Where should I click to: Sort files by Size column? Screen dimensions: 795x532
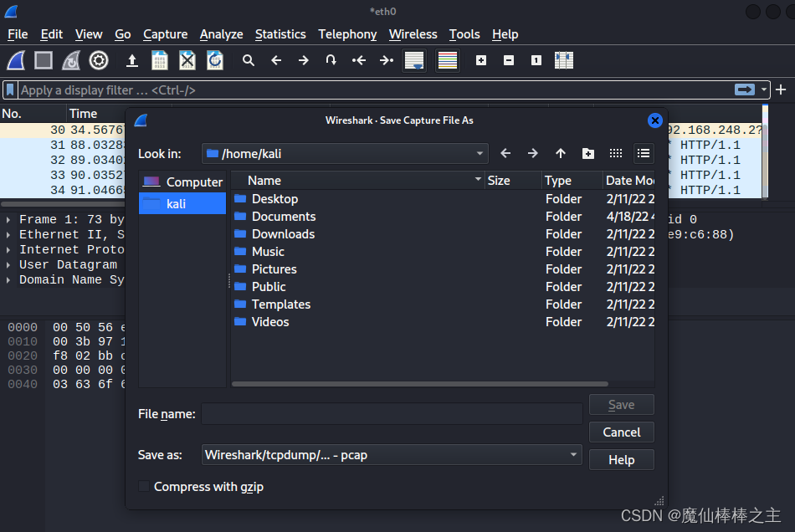click(513, 181)
